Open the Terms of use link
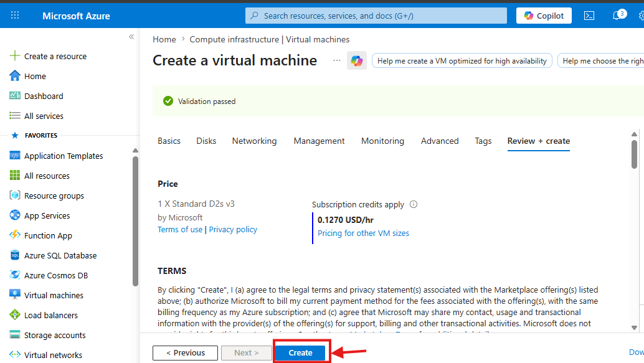The width and height of the screenshot is (644, 363). click(180, 230)
